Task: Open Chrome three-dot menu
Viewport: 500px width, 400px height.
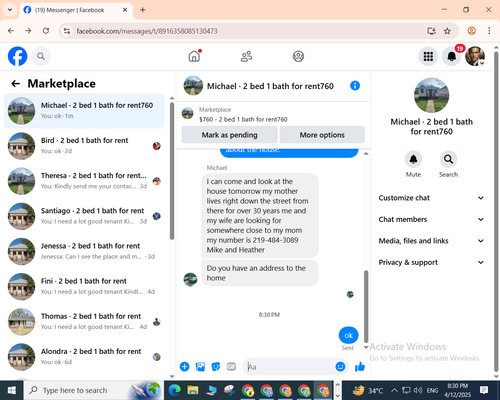Action: click(x=489, y=31)
